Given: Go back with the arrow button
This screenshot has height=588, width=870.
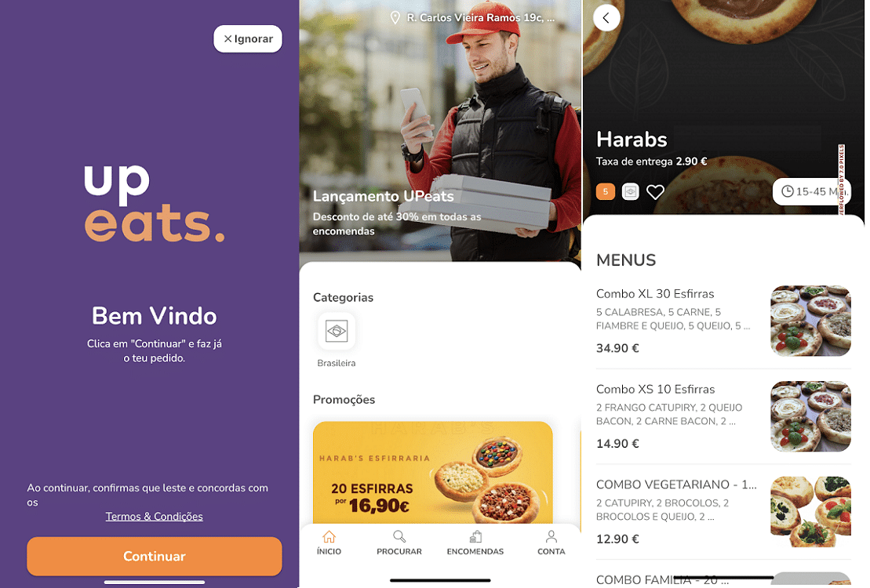Looking at the screenshot, I should pyautogui.click(x=606, y=18).
